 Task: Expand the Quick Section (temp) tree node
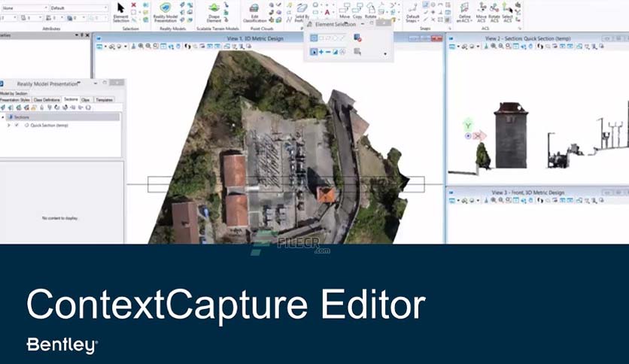[x=9, y=126]
